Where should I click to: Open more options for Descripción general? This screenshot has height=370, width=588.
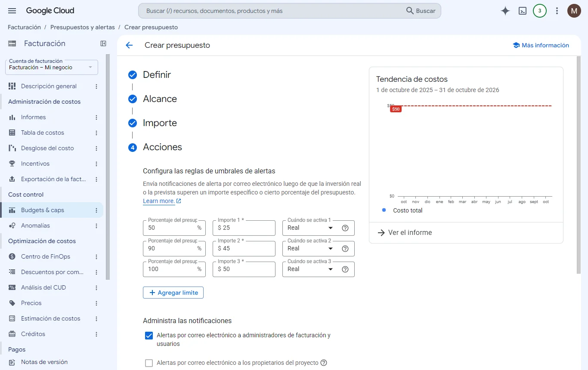(96, 86)
